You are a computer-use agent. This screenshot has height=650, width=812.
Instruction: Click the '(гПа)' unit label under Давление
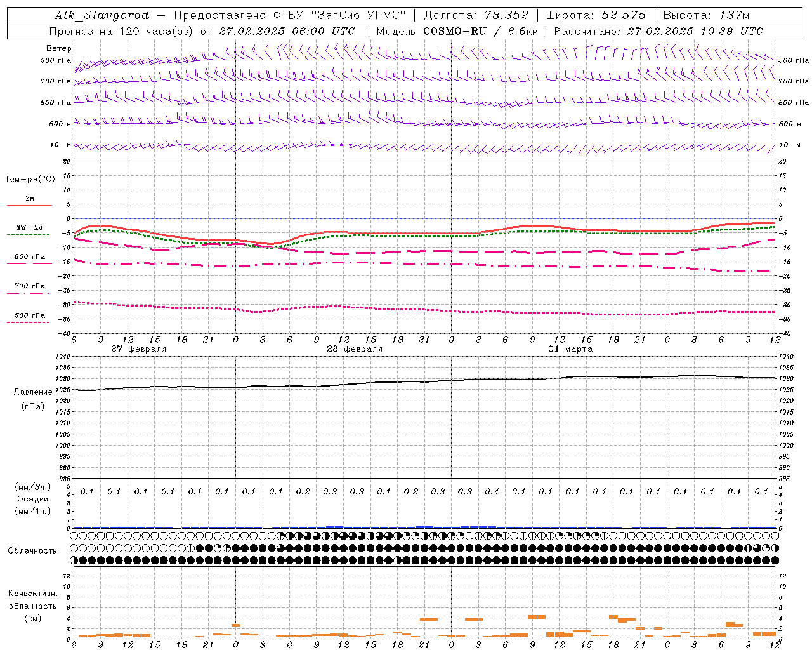(x=33, y=406)
